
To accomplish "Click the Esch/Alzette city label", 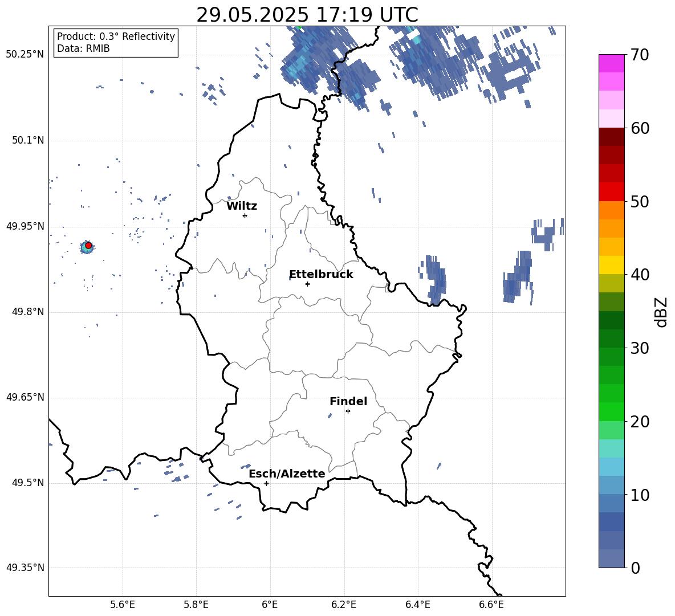I will 287,474.
